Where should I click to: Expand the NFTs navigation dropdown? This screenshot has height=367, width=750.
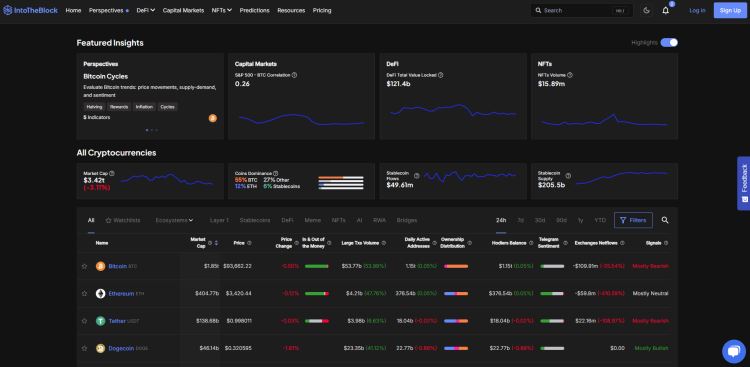[222, 10]
